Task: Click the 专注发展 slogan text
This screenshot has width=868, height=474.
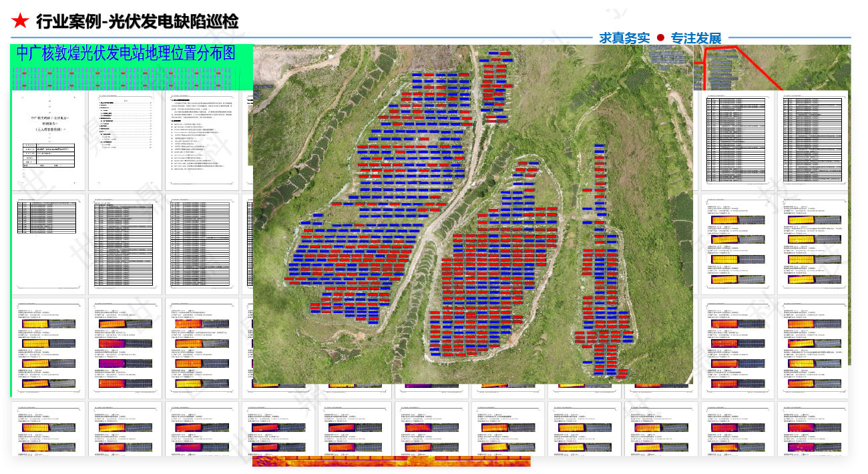Action: [696, 38]
